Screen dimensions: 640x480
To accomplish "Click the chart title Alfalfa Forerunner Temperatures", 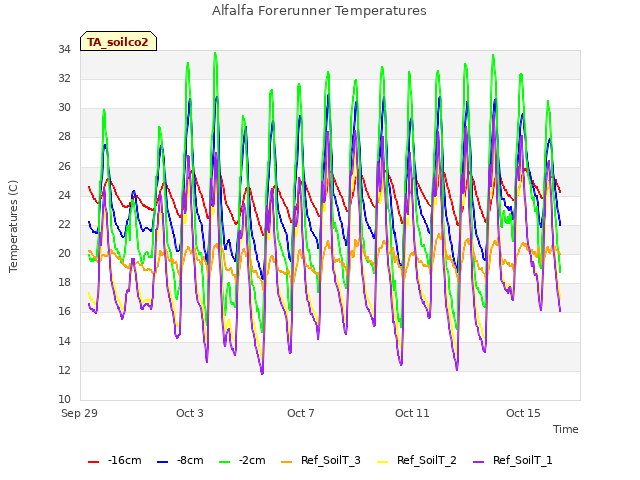I will tap(319, 11).
